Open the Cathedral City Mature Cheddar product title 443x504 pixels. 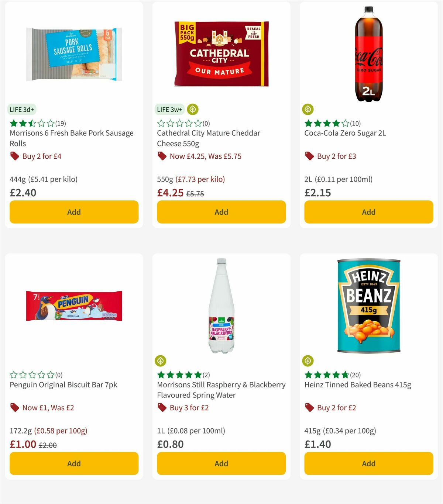coord(209,138)
